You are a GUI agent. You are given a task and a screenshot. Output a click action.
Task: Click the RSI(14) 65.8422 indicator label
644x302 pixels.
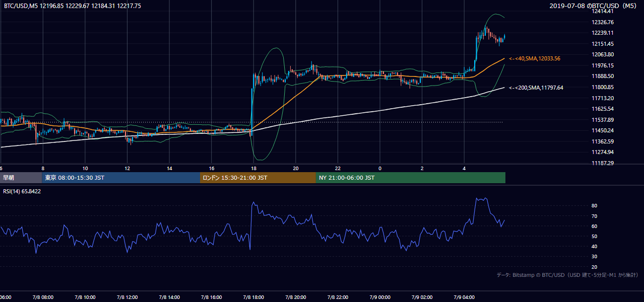(22, 191)
